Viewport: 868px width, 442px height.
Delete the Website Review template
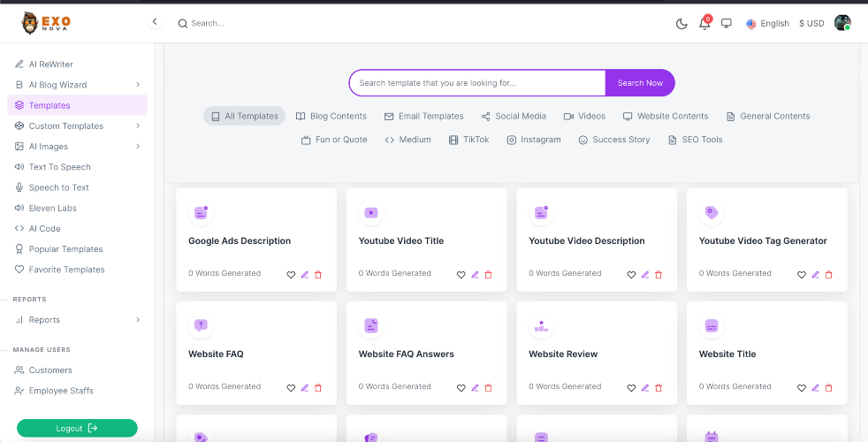(x=659, y=388)
